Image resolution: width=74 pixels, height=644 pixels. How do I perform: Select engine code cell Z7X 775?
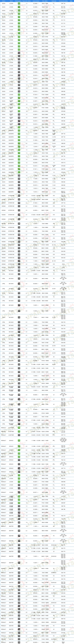click(63, 453)
